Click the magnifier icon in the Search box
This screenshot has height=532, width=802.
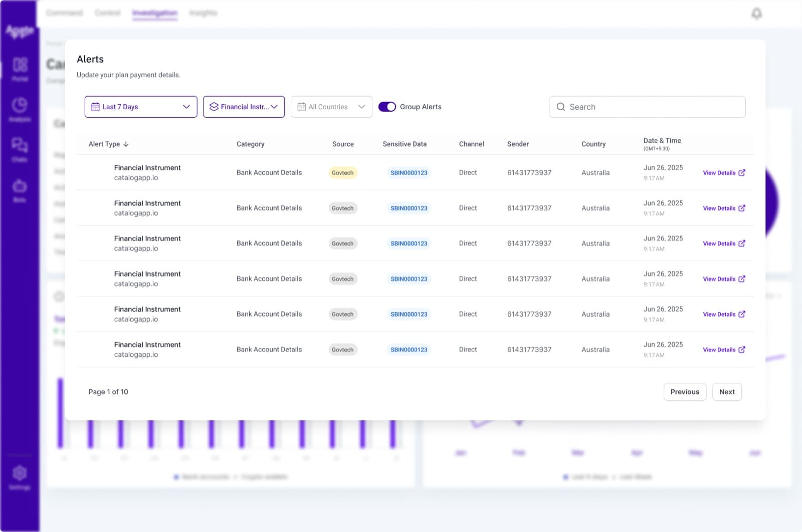[x=561, y=107]
